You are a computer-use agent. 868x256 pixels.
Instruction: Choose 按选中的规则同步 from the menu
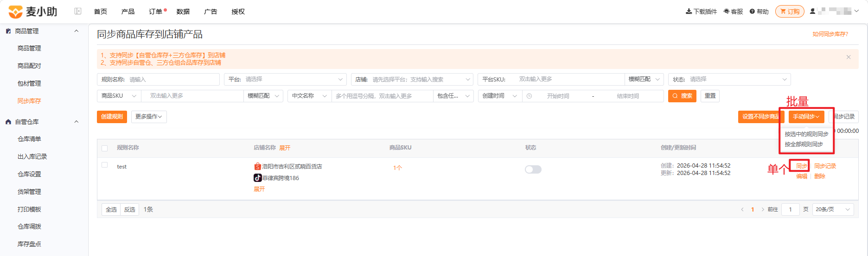[806, 134]
